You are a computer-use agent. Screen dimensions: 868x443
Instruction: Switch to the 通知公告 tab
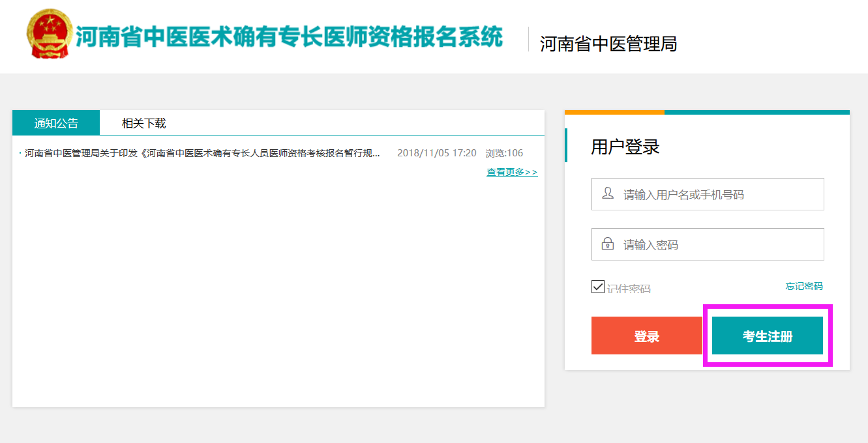click(56, 123)
